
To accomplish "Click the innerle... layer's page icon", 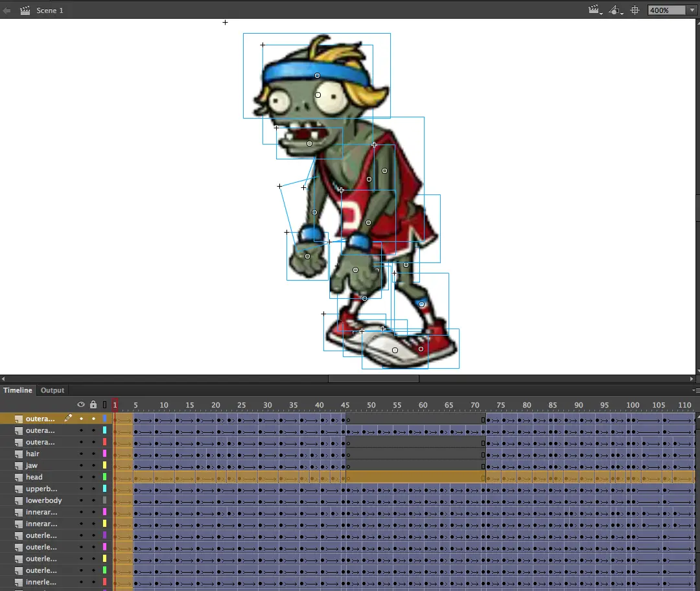I will point(18,583).
